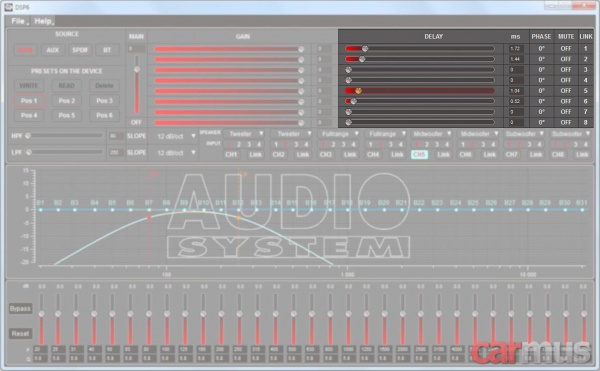This screenshot has height=371, width=600.
Task: Click the Bypass equalizer button
Action: point(20,309)
